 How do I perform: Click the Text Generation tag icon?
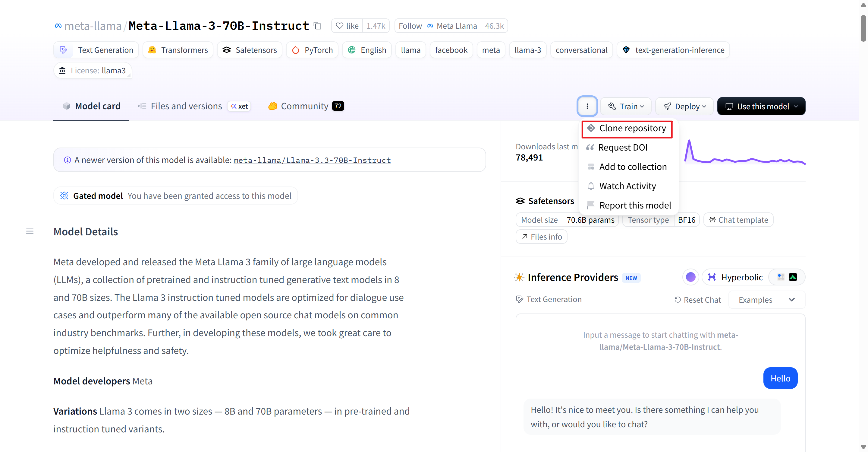tap(63, 50)
